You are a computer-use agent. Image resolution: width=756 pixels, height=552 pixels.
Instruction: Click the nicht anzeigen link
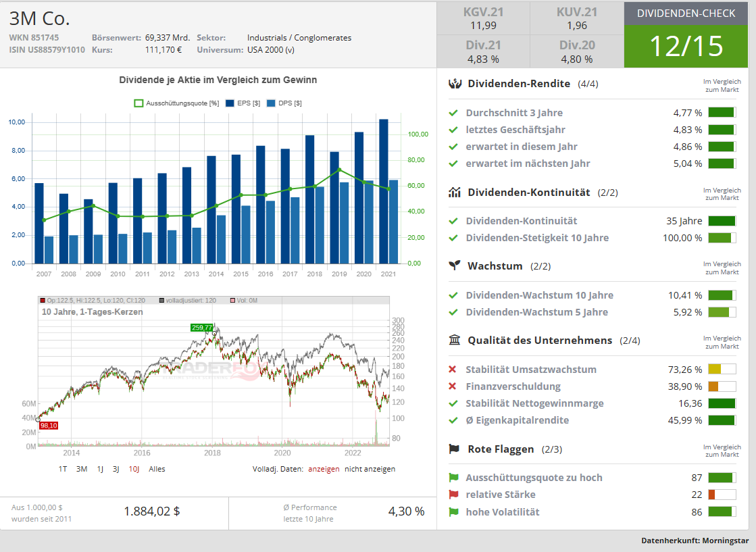point(370,469)
